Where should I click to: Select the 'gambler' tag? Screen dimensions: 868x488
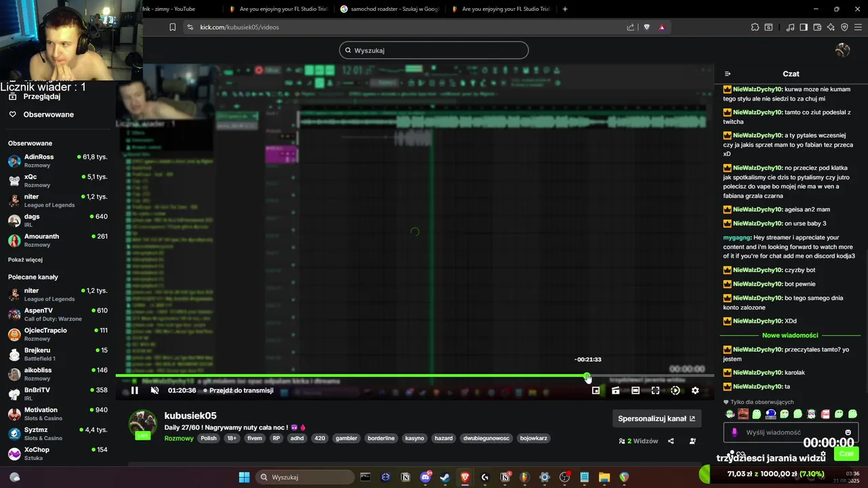[346, 438]
